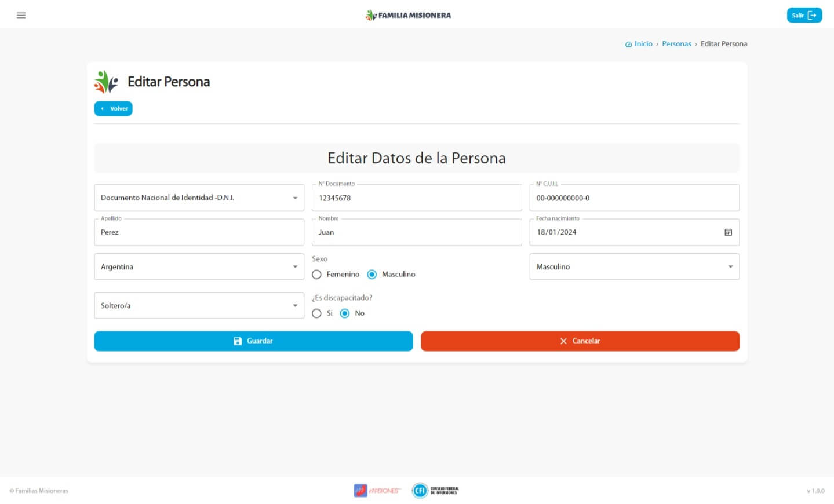Choose No for discapacitado question
The height and width of the screenshot is (504, 834).
pos(345,313)
